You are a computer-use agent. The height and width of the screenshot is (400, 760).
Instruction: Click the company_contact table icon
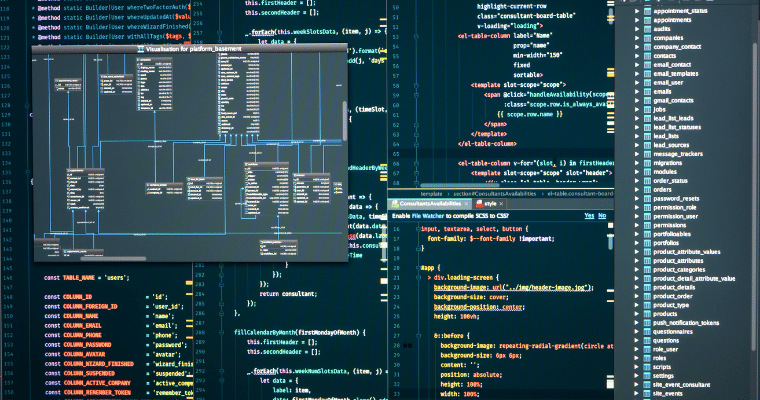click(x=647, y=47)
